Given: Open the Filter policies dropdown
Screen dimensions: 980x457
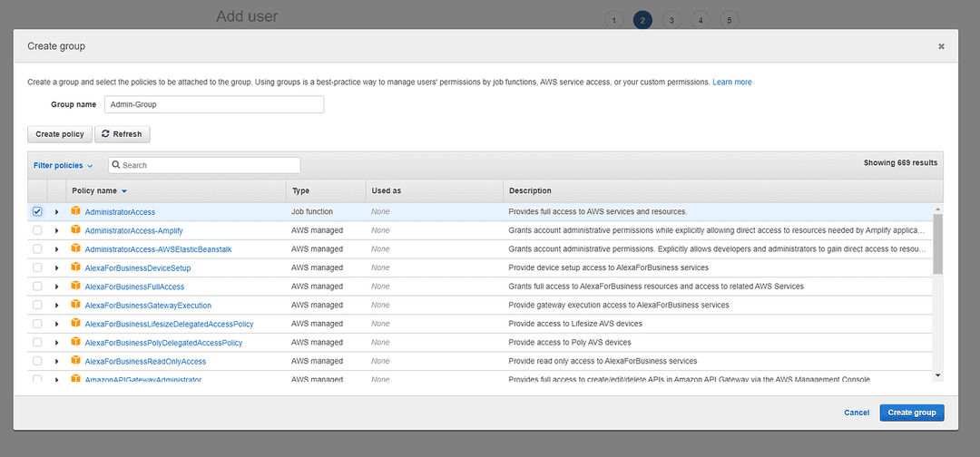Looking at the screenshot, I should (64, 165).
